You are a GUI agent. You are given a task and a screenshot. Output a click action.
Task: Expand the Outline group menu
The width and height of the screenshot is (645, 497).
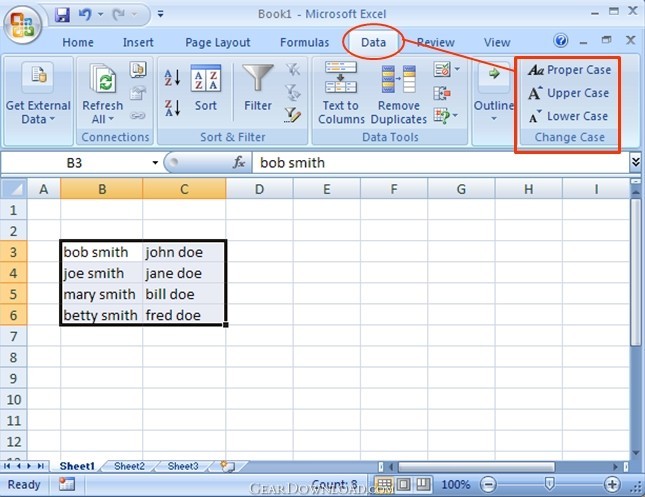click(494, 95)
